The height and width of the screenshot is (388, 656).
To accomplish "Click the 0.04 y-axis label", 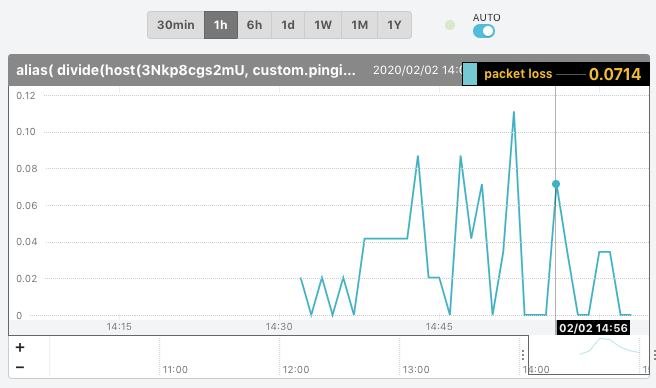I will [x=26, y=242].
